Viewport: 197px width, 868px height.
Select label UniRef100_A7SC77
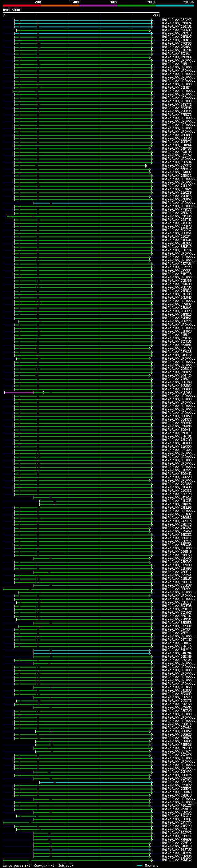(177, 210)
